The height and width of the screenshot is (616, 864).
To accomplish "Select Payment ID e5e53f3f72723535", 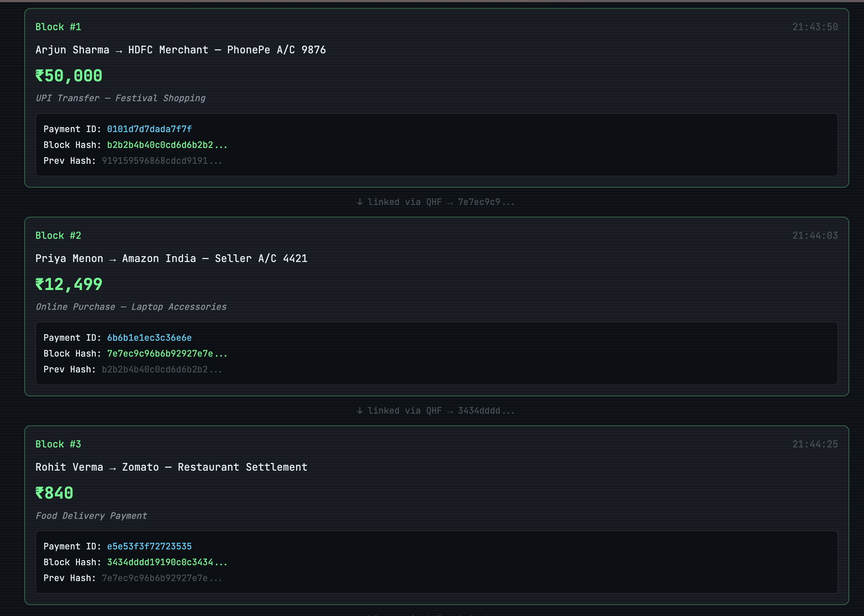I will click(x=149, y=546).
